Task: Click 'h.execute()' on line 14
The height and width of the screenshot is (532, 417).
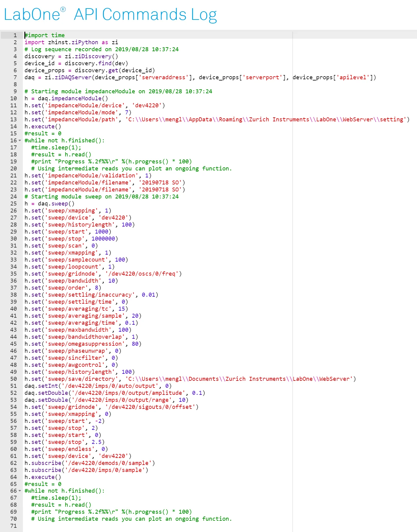Action: point(43,127)
